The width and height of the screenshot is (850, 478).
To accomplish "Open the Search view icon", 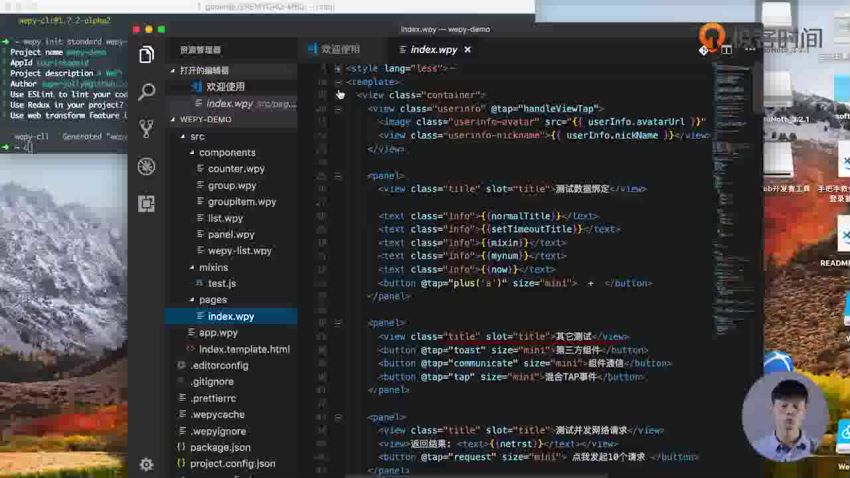I will point(146,92).
